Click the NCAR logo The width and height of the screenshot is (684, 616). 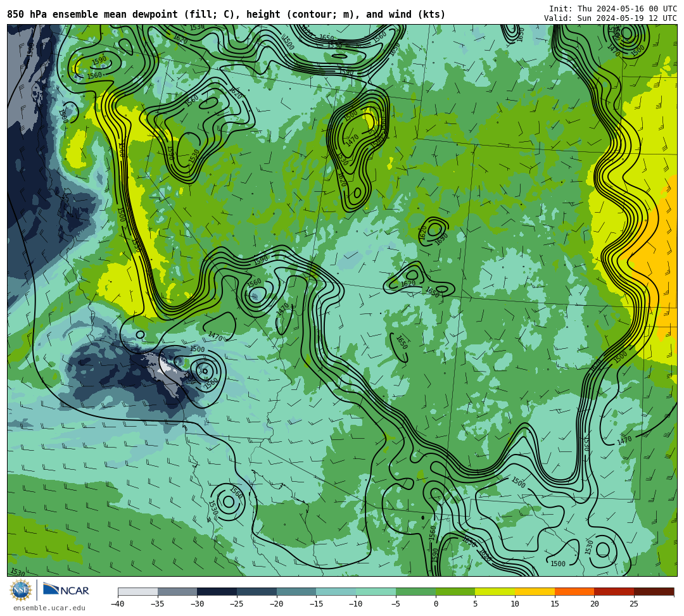66,590
